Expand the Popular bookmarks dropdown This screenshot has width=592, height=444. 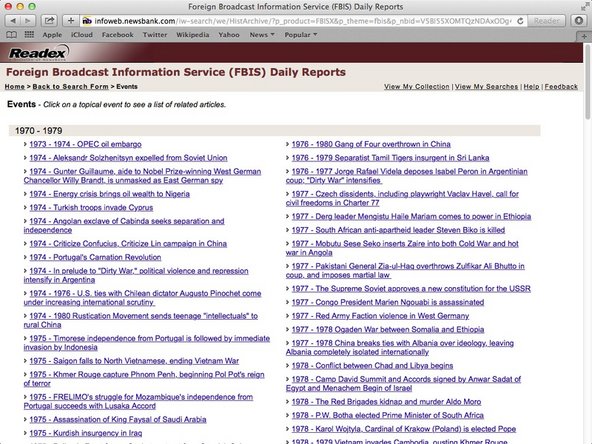pos(301,35)
